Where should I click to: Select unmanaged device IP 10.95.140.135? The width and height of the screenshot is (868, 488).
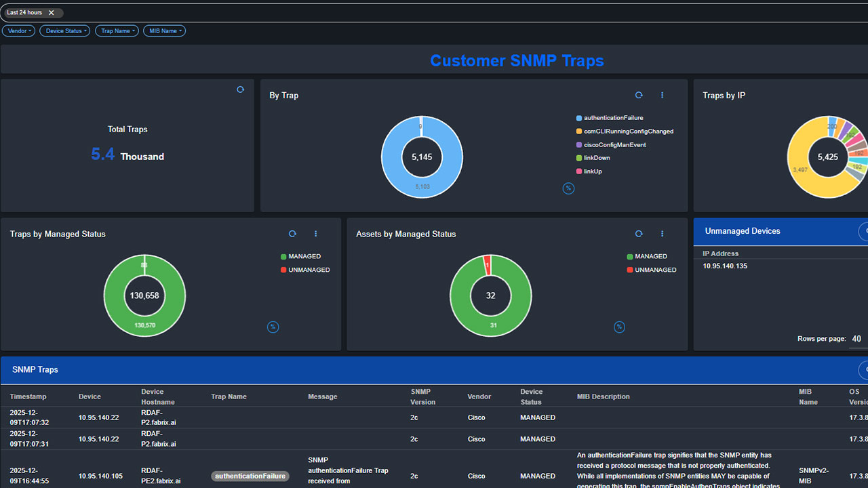coord(725,266)
